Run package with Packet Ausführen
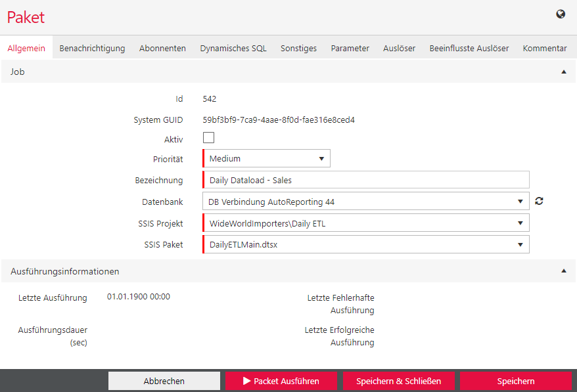This screenshot has width=577, height=392. (281, 381)
